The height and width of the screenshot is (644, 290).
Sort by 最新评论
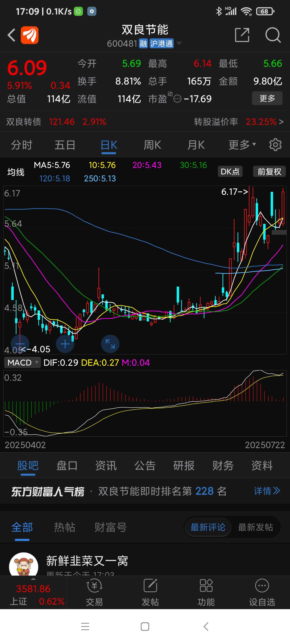pos(208,527)
